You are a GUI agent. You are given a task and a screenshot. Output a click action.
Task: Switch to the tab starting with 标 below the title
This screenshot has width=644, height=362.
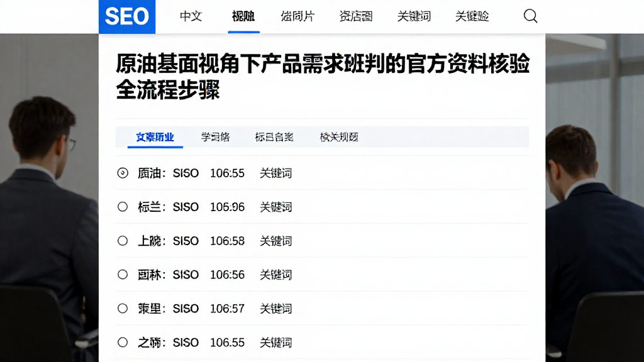(x=274, y=137)
